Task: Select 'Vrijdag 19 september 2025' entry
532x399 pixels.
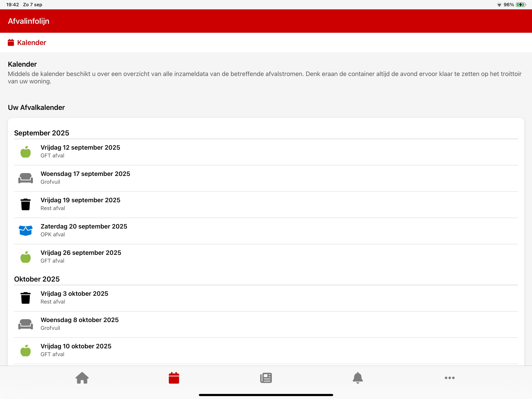Action: click(x=266, y=205)
